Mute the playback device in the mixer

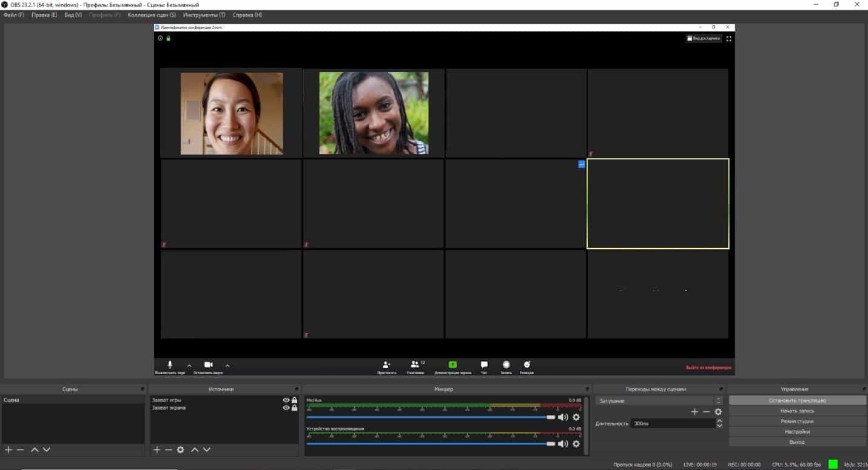tap(564, 443)
